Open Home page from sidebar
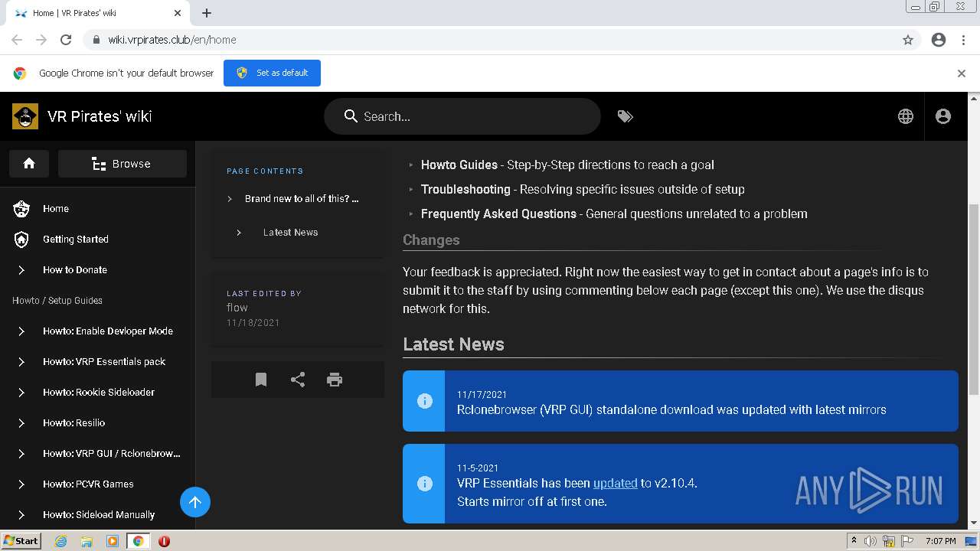980x551 pixels. pos(56,208)
